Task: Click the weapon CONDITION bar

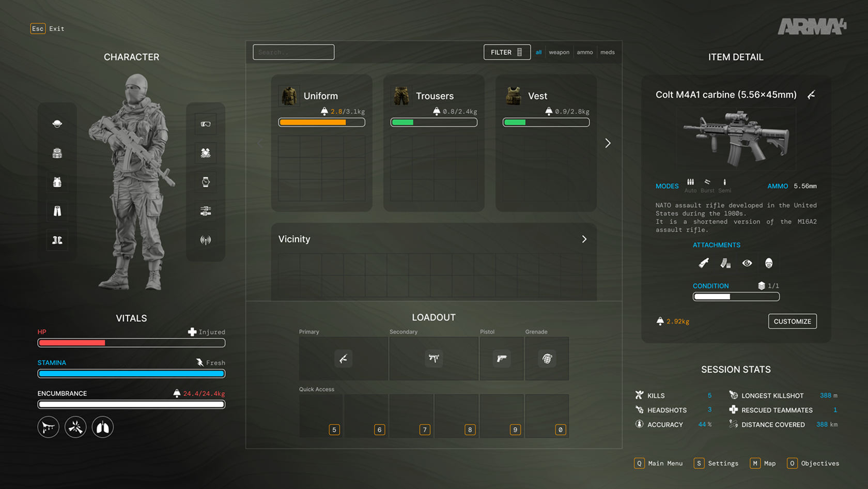Action: pos(736,297)
